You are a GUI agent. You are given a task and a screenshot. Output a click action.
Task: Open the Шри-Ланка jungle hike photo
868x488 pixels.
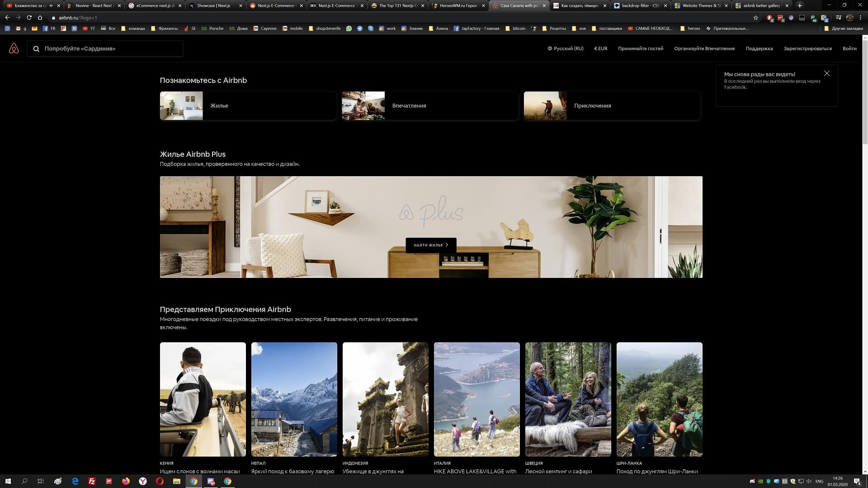[x=660, y=399]
